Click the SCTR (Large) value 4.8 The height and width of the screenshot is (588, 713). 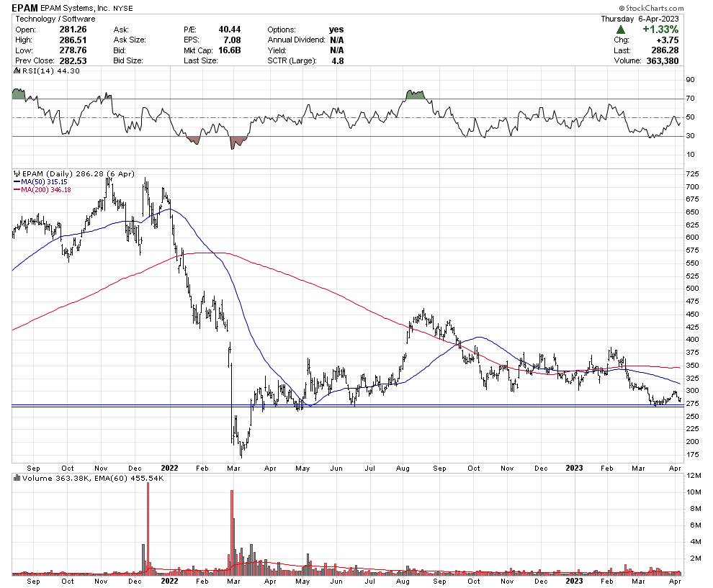[x=337, y=60]
